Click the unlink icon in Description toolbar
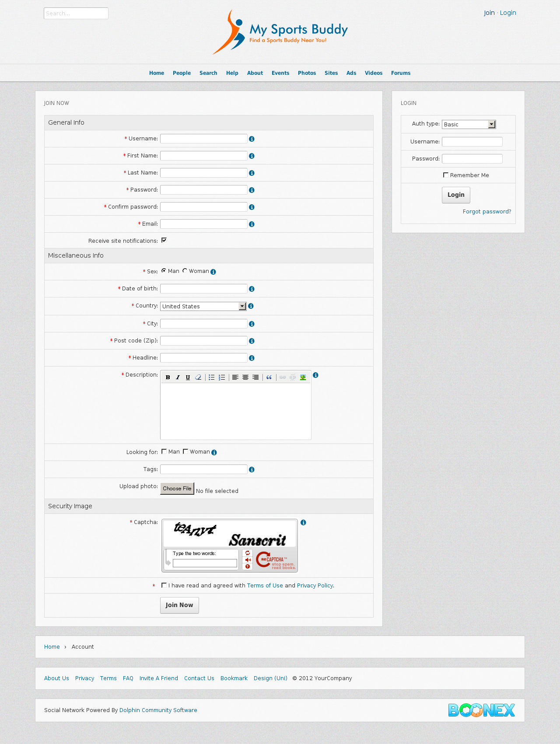The width and height of the screenshot is (560, 744). pyautogui.click(x=293, y=377)
